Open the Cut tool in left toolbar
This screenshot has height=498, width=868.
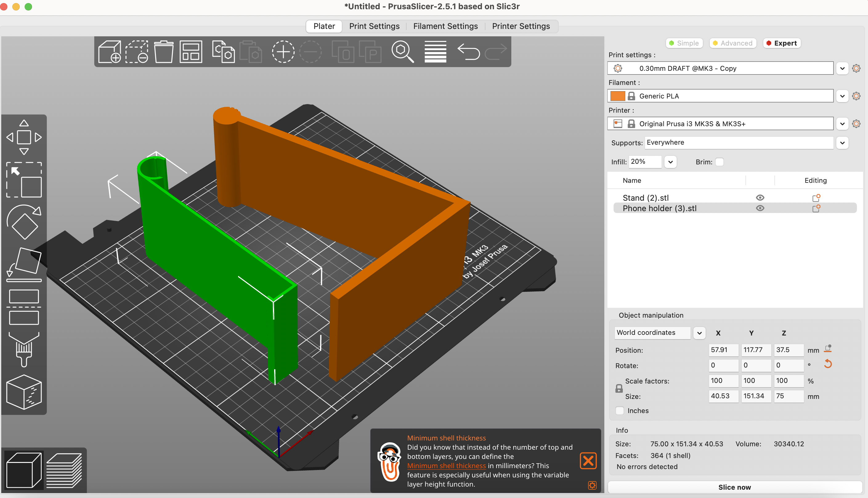[x=24, y=307]
